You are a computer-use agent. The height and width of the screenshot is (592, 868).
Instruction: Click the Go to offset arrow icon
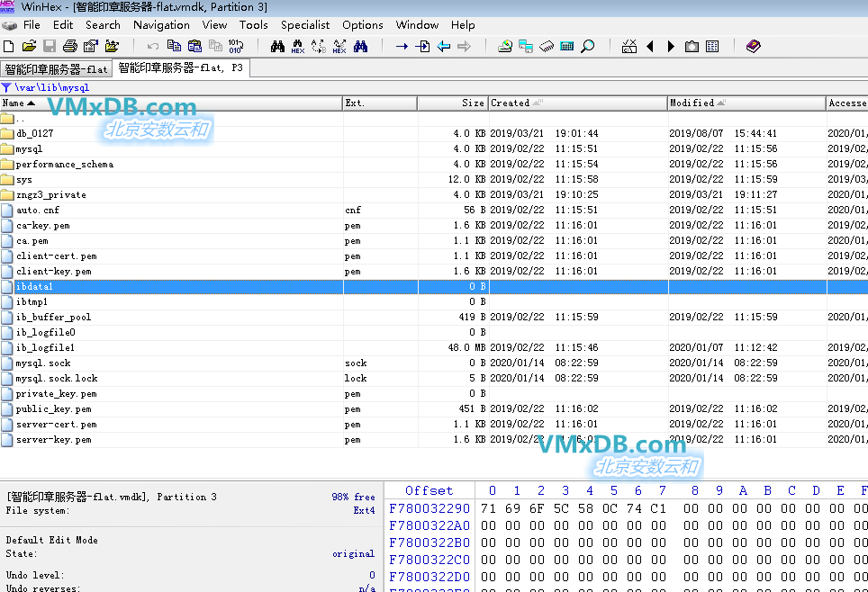click(x=402, y=47)
